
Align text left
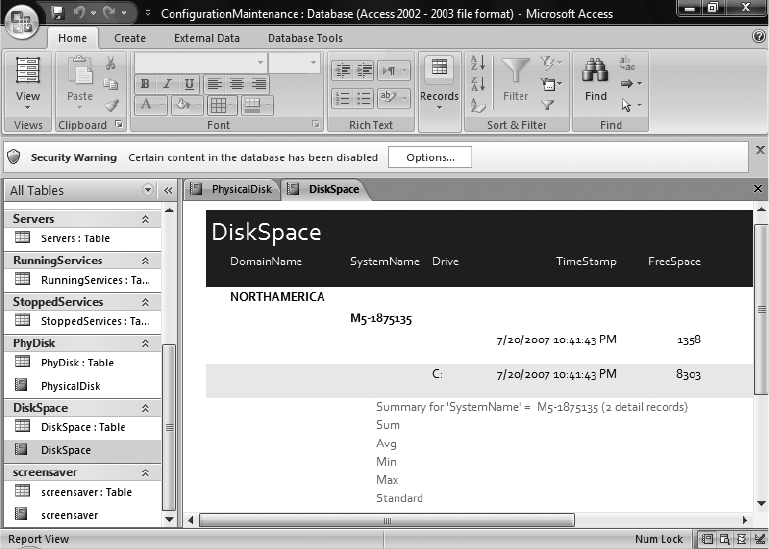click(214, 84)
